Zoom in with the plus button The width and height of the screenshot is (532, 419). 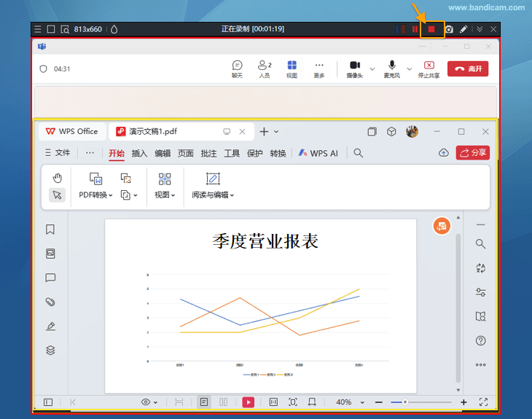(x=463, y=402)
